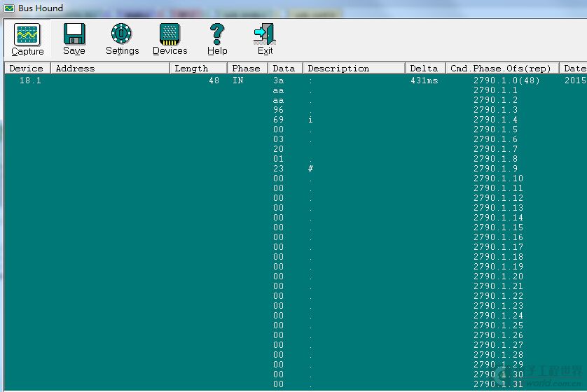Open the Capture view

27,40
